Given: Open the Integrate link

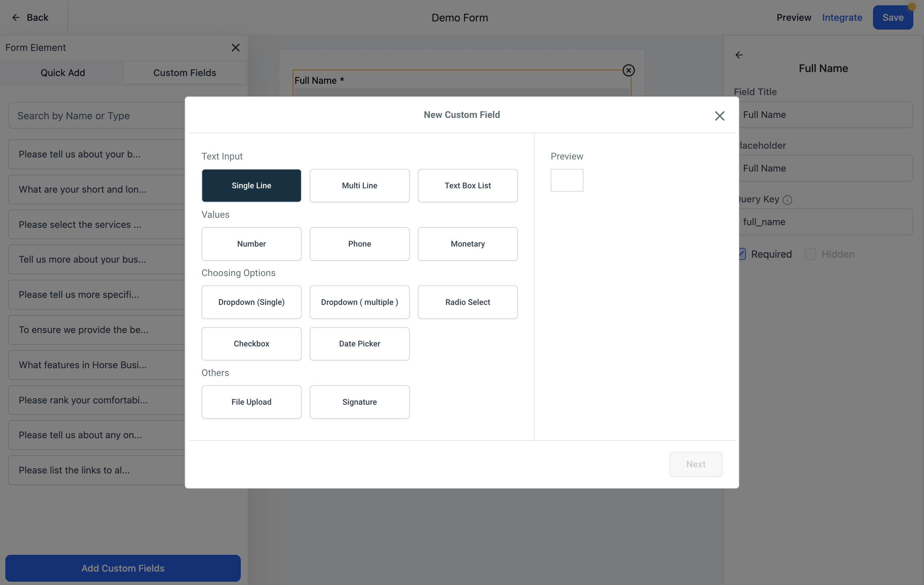Looking at the screenshot, I should 842,17.
